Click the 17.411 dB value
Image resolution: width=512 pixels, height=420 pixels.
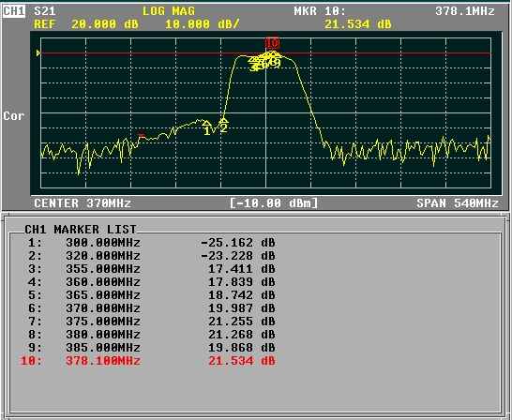click(x=242, y=269)
